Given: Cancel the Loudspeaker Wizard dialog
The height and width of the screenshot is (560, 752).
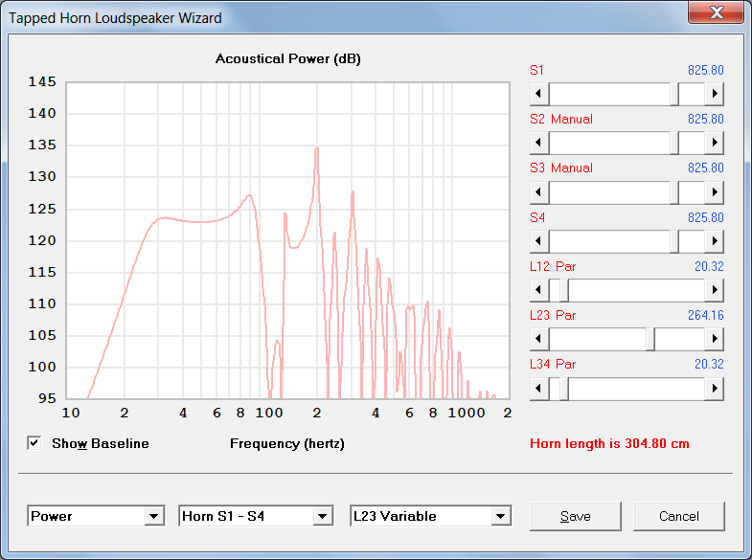Looking at the screenshot, I should pyautogui.click(x=678, y=516).
